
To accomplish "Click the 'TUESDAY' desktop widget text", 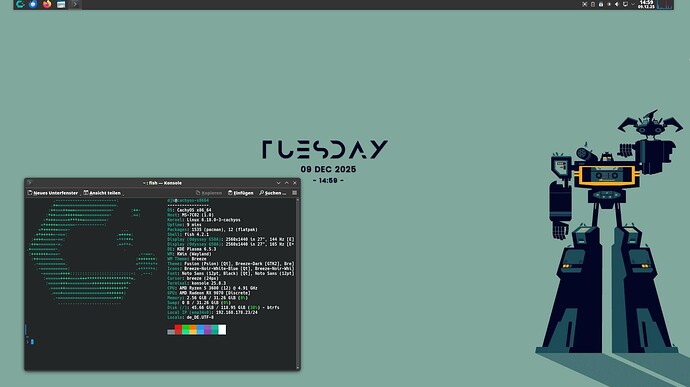I will [325, 149].
